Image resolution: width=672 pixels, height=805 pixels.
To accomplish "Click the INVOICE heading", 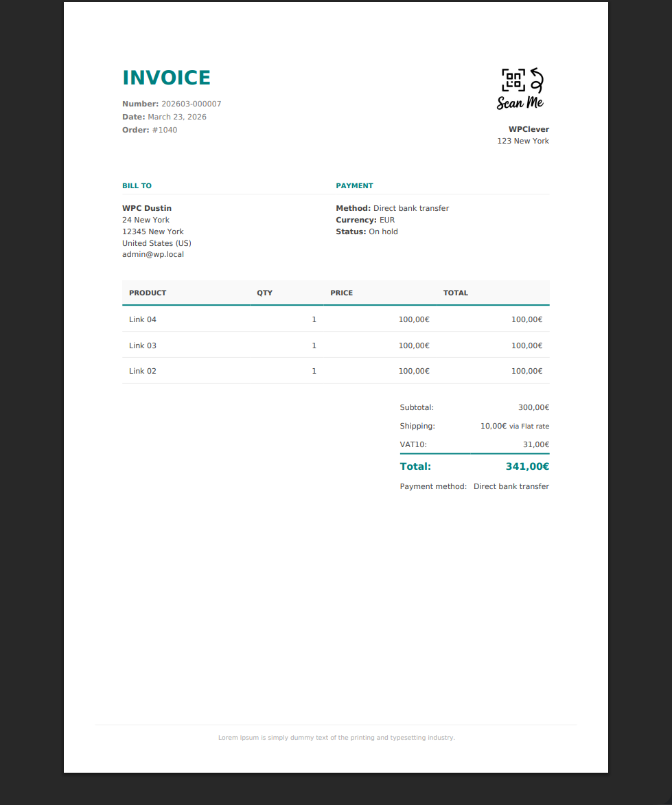I will [x=166, y=78].
